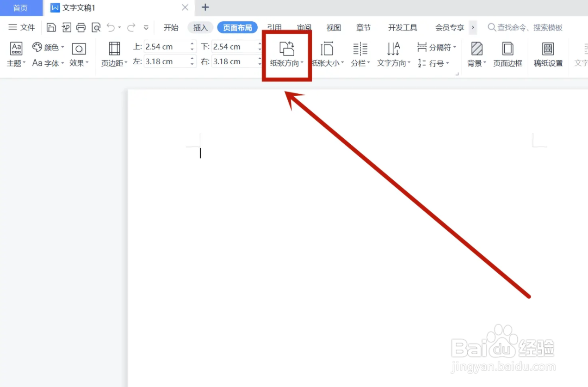Open the 文件 file menu

[x=22, y=27]
